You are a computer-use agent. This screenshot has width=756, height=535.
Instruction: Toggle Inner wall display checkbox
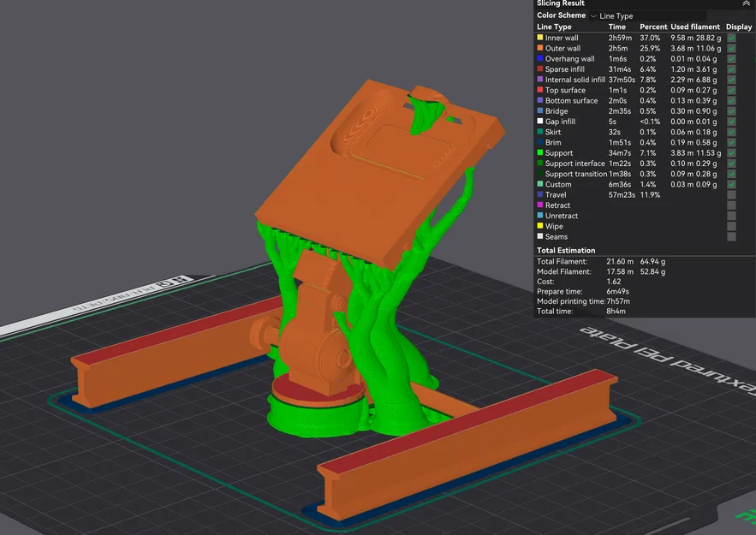click(x=731, y=38)
